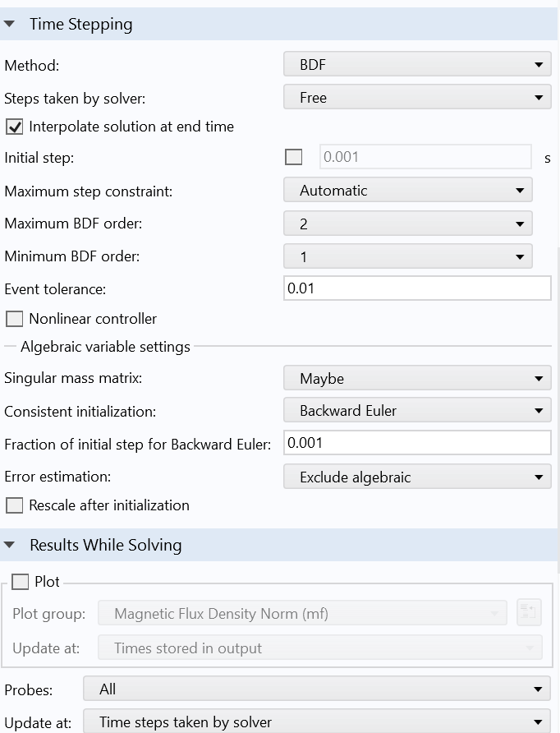This screenshot has width=560, height=733.
Task: Change the Minimum BDF order dropdown
Action: click(407, 256)
